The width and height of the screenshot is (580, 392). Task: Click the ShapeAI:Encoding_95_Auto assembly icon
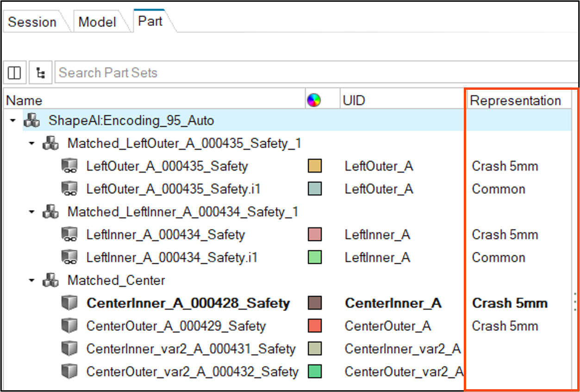[32, 121]
